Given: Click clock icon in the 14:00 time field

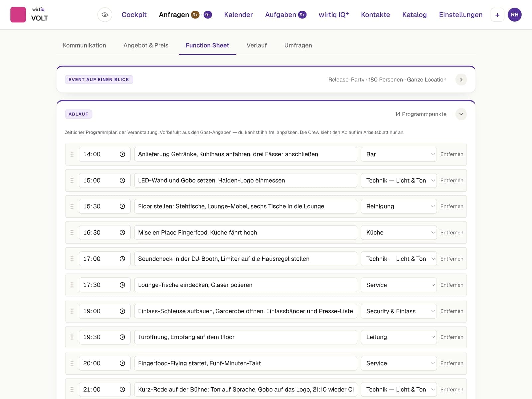Looking at the screenshot, I should [122, 154].
